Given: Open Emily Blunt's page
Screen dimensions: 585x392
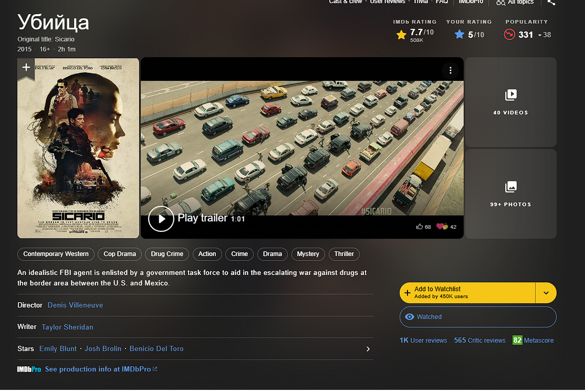Looking at the screenshot, I should tap(58, 349).
